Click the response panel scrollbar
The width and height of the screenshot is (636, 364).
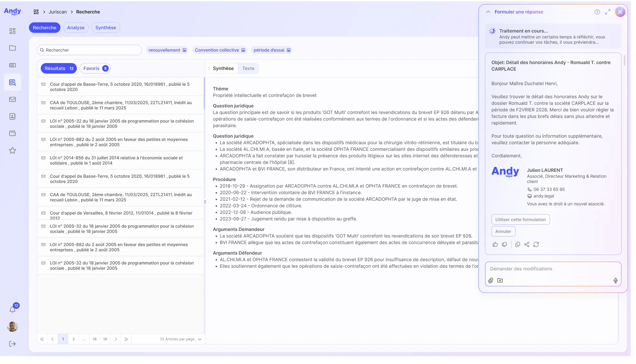(x=624, y=61)
